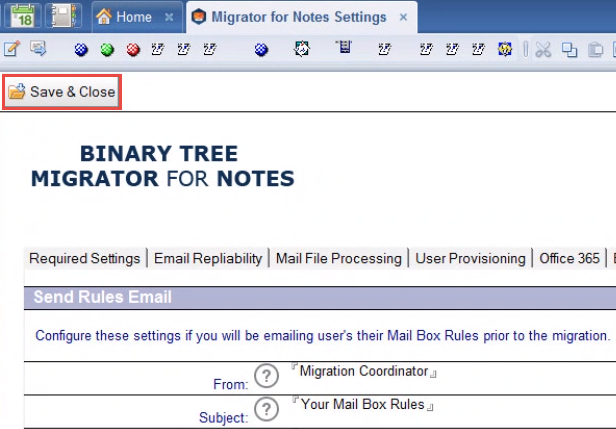Click the blue sphere icon beside the green sphere
The width and height of the screenshot is (616, 429).
tap(81, 50)
